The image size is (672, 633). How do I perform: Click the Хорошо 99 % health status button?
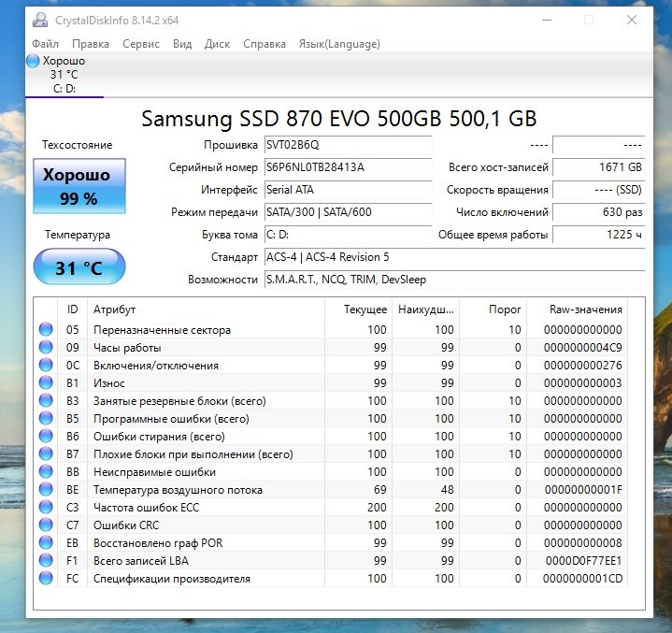tap(78, 186)
